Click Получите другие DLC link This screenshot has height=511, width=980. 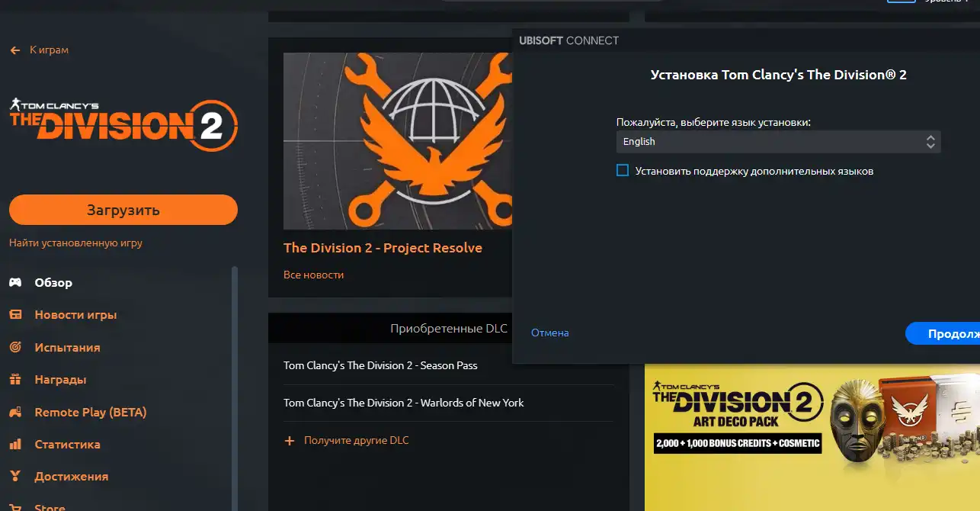tap(356, 440)
